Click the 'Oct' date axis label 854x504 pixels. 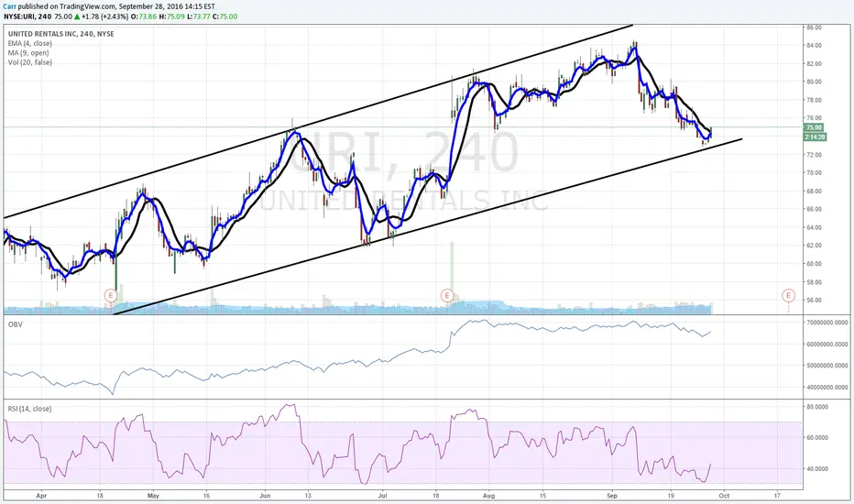(724, 496)
